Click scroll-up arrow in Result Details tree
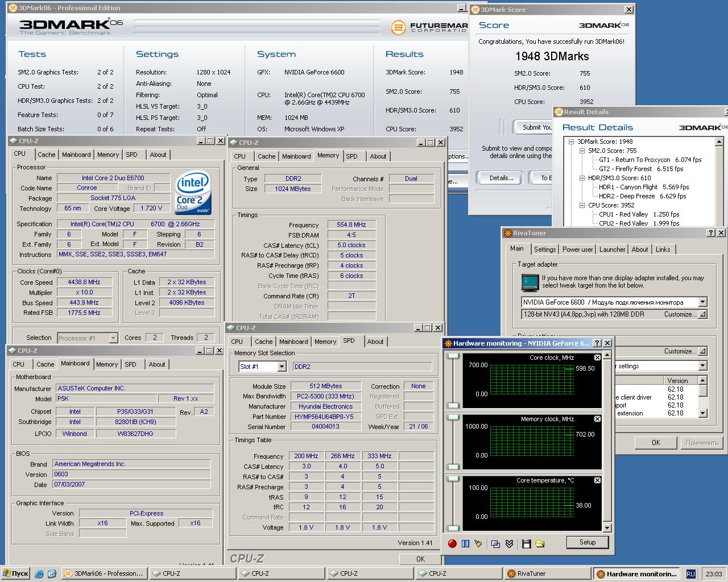Image resolution: width=728 pixels, height=582 pixels. pyautogui.click(x=719, y=142)
